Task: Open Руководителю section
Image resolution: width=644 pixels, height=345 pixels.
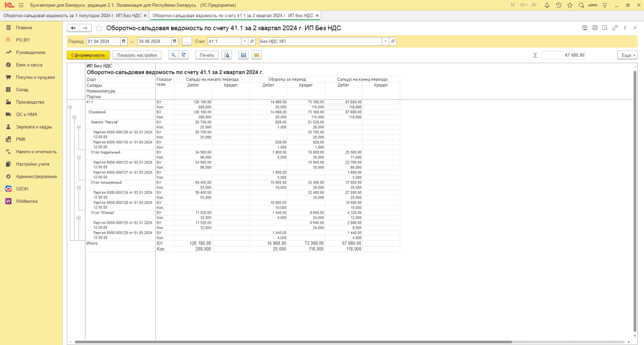Action: [x=31, y=53]
